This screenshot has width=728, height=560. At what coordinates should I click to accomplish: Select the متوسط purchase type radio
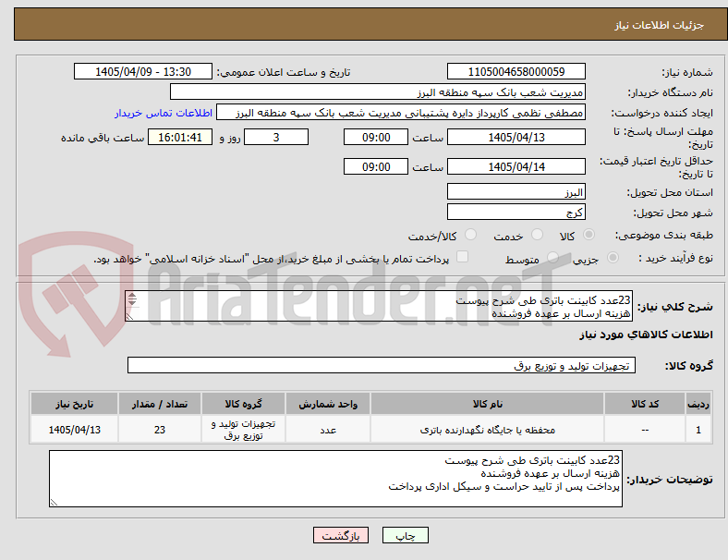[552, 257]
